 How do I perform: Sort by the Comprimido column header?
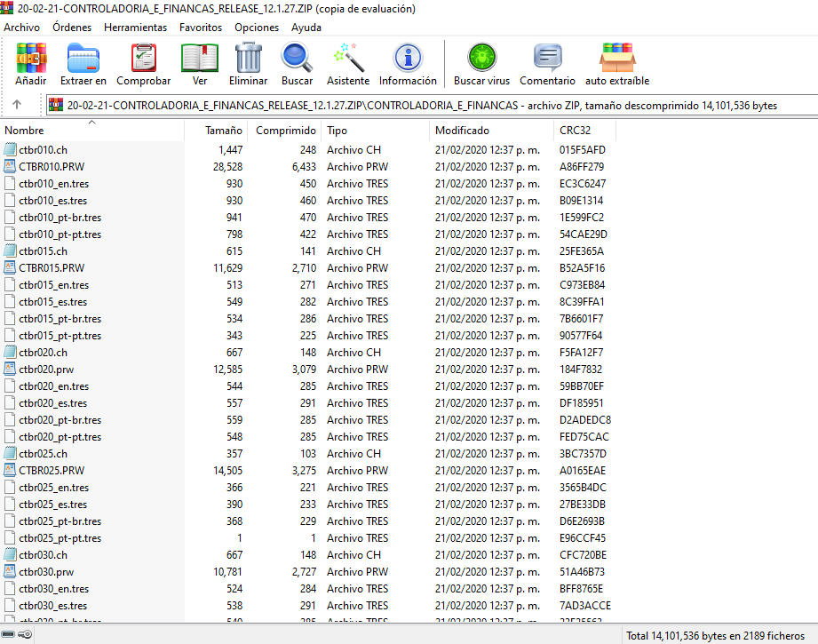tap(284, 130)
